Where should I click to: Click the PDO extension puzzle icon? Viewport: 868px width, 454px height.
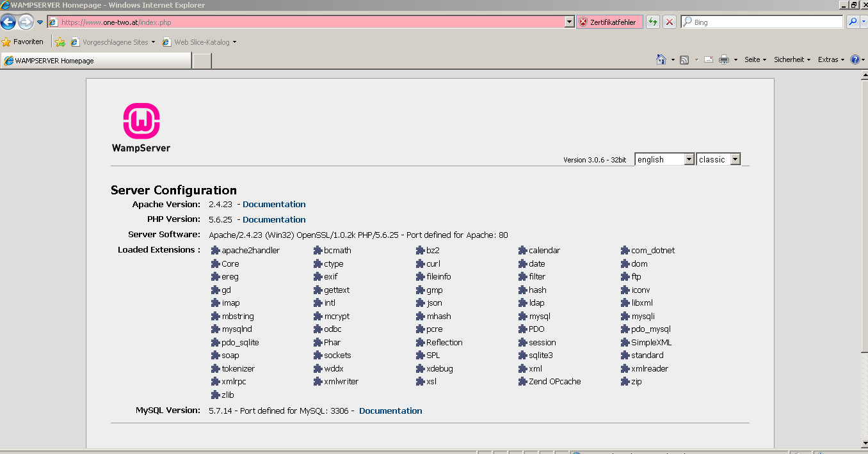(523, 329)
